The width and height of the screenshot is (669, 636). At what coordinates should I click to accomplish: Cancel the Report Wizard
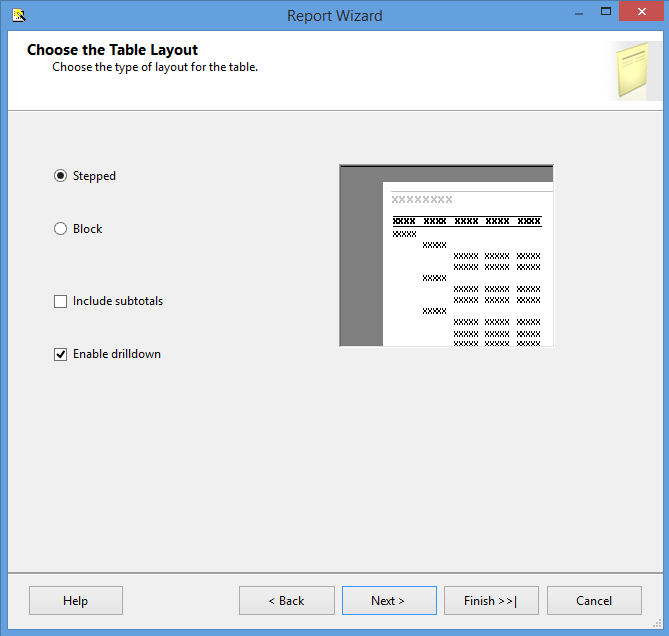click(594, 601)
